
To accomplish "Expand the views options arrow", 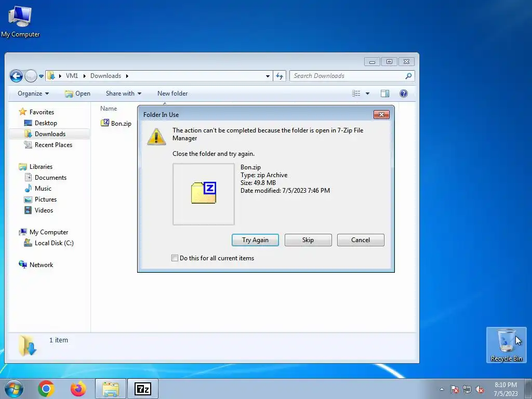I will click(x=367, y=94).
